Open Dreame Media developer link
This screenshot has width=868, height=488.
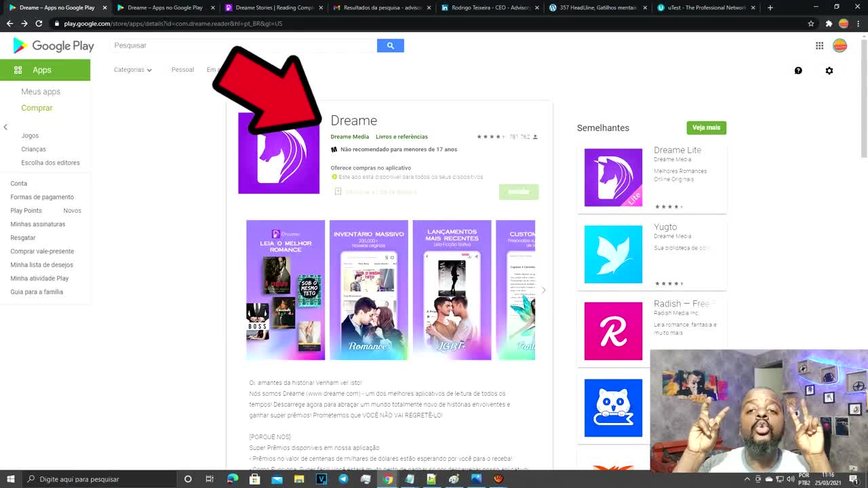pyautogui.click(x=350, y=137)
